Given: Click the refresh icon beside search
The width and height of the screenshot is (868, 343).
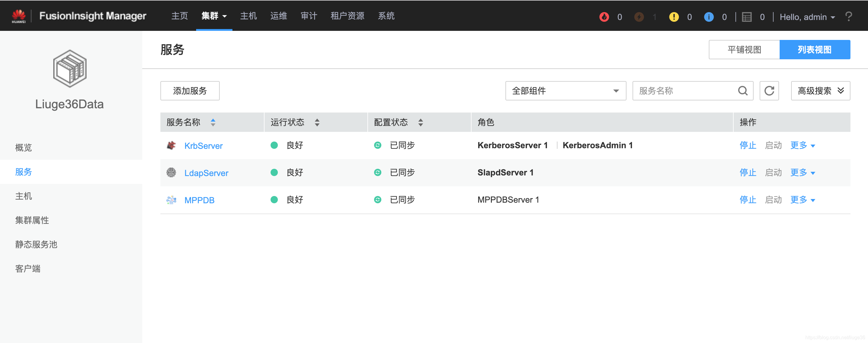Looking at the screenshot, I should click(769, 90).
